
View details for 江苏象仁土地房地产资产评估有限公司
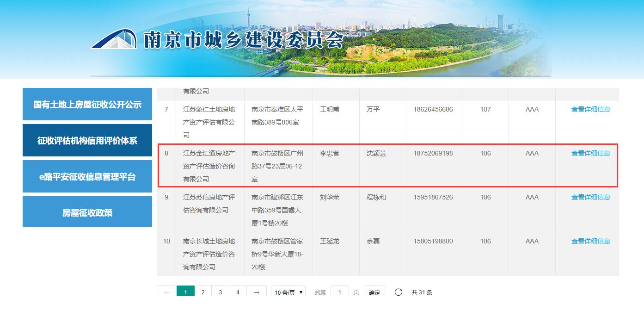tap(590, 109)
